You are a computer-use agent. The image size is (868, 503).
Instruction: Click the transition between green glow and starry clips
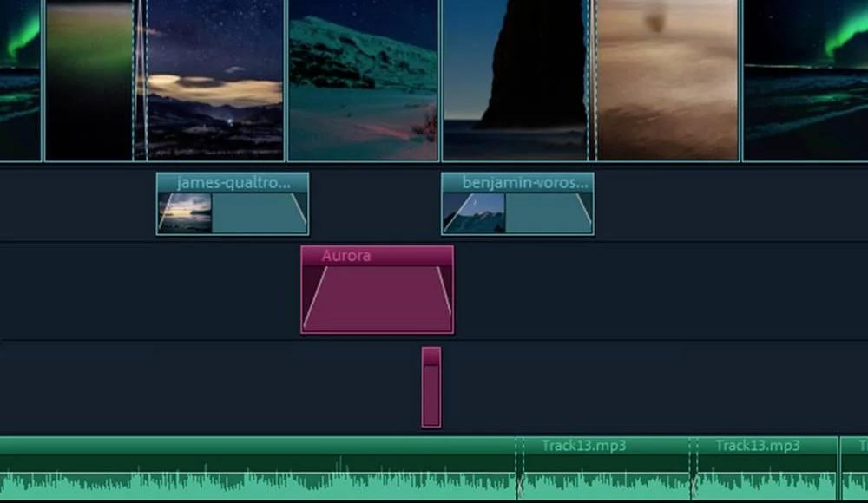click(x=140, y=80)
